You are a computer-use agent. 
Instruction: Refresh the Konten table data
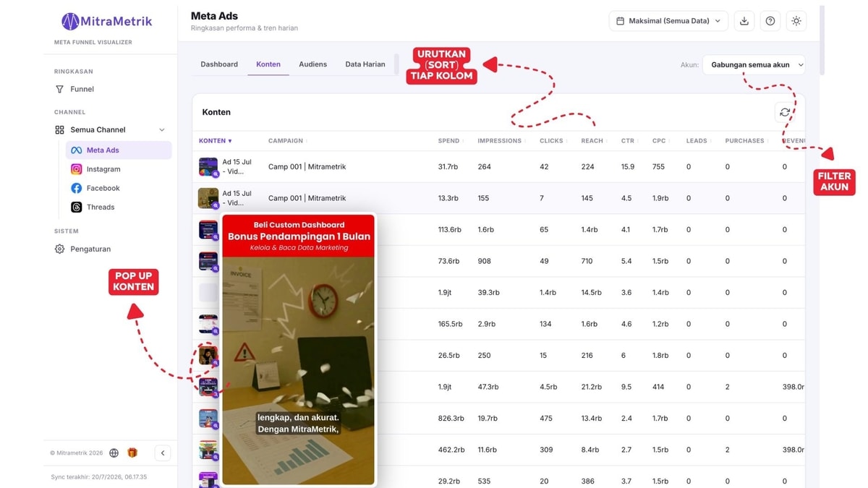tap(785, 112)
